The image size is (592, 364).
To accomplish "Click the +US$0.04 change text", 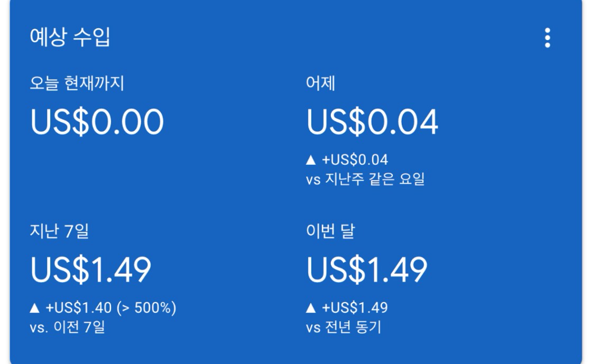I will [x=358, y=160].
